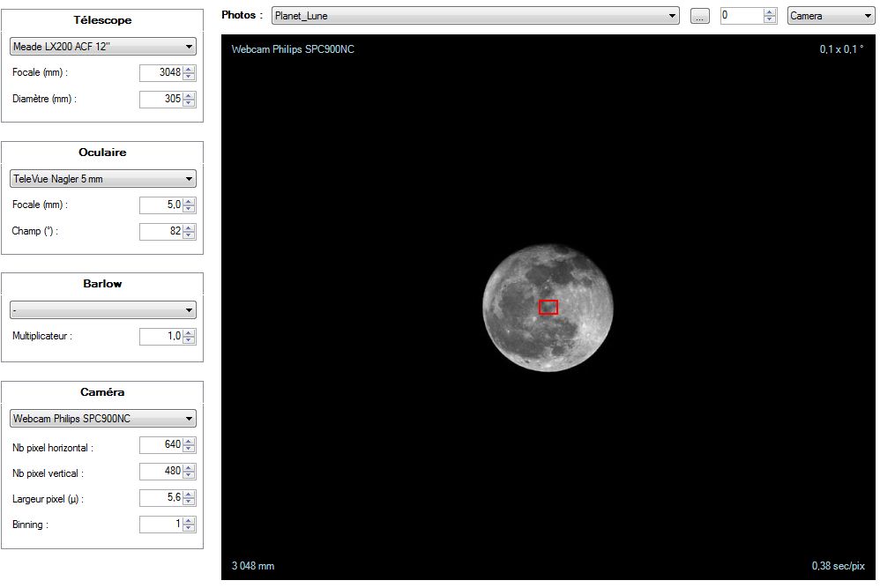880x588 pixels.
Task: Decrease the value next to the browse button
Action: 770,19
